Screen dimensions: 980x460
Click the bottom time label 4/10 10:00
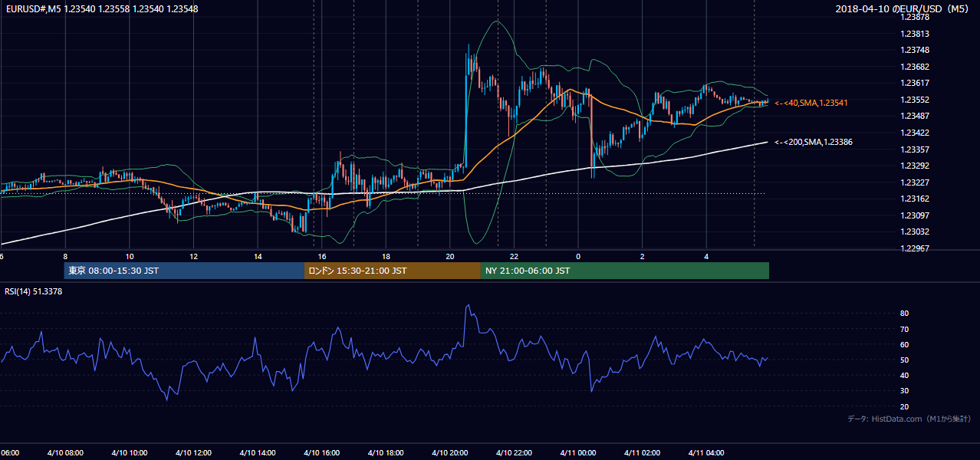[x=129, y=453]
